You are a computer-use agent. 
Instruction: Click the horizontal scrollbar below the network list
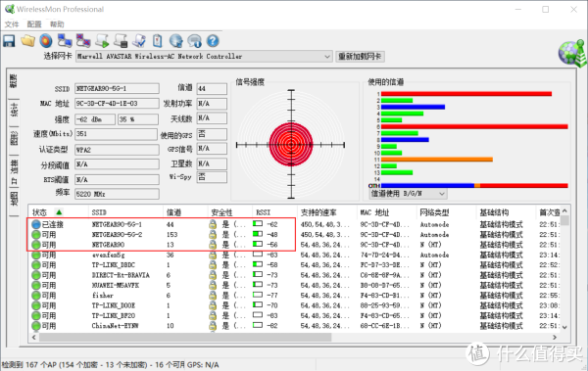294,338
